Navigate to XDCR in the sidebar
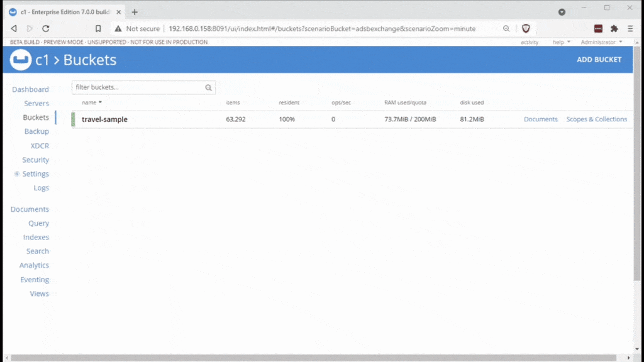 [38, 145]
